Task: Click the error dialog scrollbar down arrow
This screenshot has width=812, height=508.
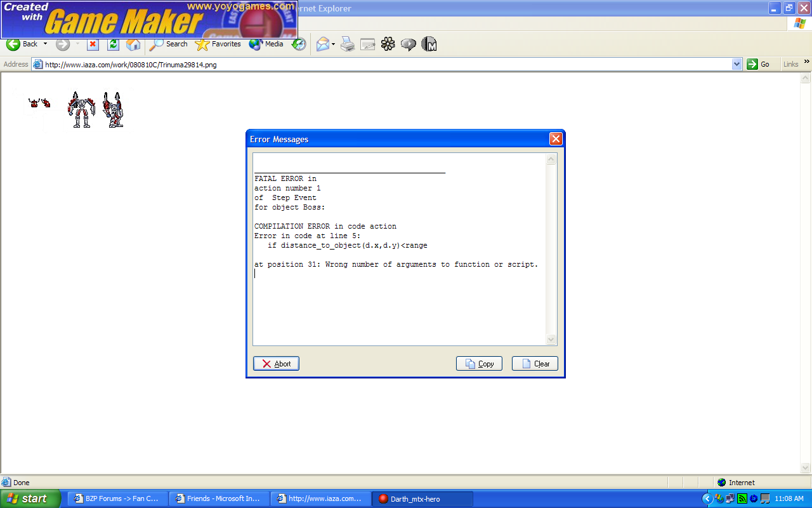Action: point(551,339)
